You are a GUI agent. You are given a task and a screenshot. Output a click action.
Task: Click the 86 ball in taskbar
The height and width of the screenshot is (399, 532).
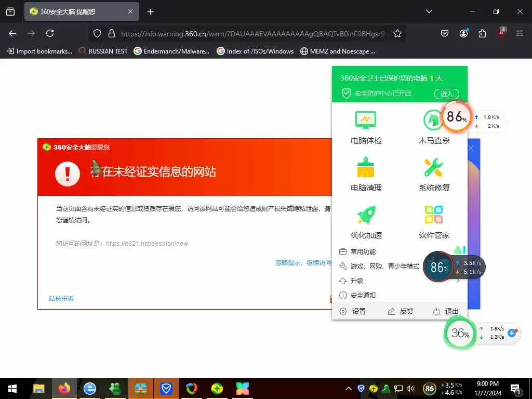pos(430,389)
